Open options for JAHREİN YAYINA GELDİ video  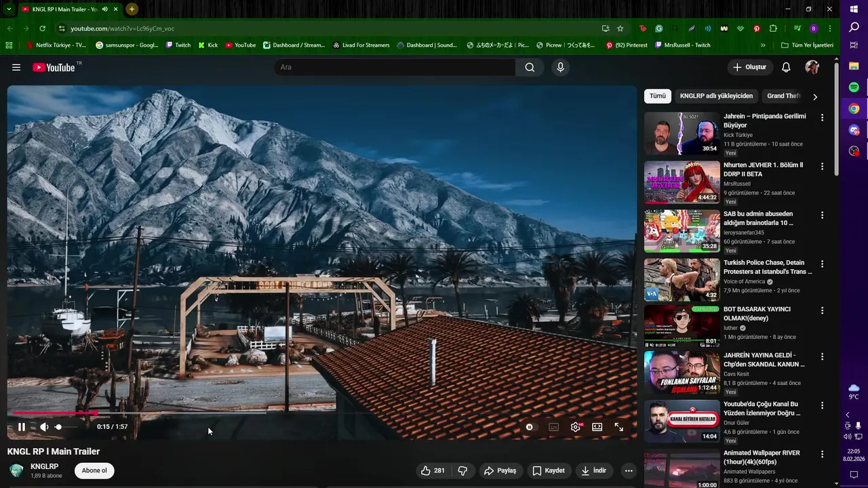click(822, 357)
